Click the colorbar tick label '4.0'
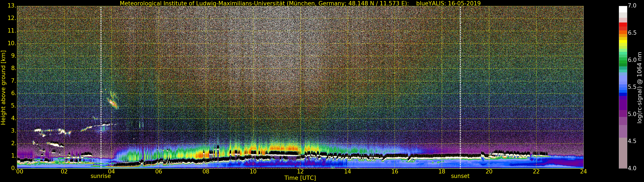 (x=632, y=168)
